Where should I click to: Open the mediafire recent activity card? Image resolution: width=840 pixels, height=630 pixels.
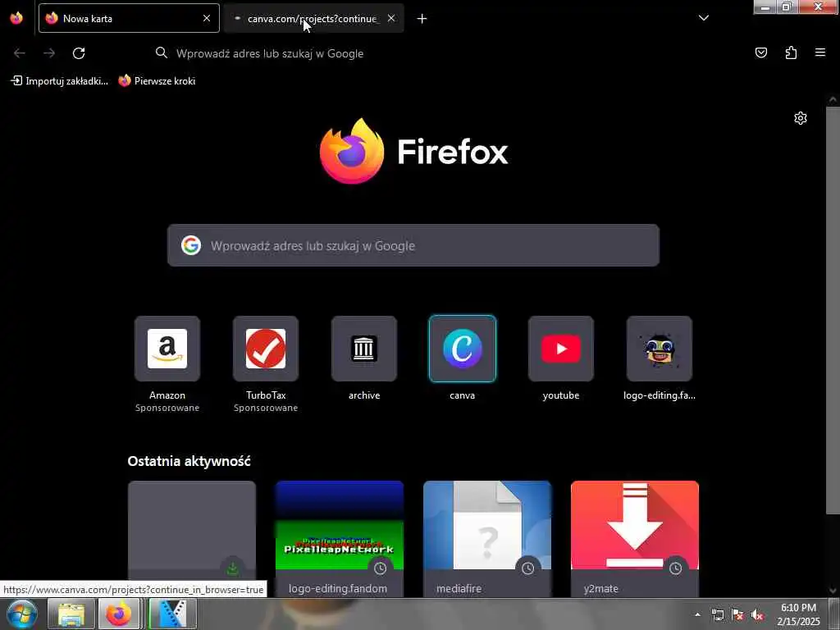[x=487, y=538]
